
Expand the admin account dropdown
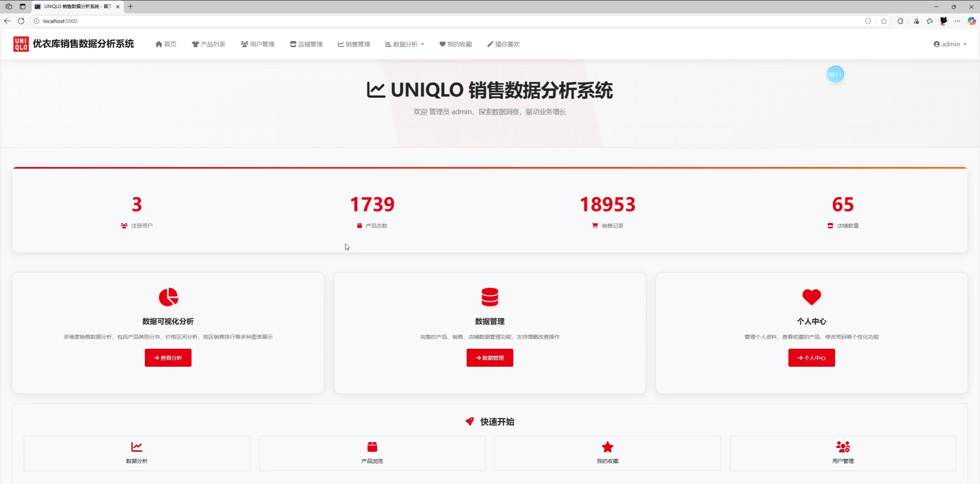(950, 44)
